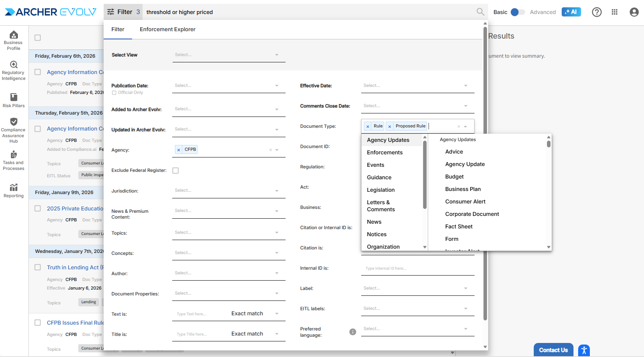Open Compliance Assurance Hub
The height and width of the screenshot is (357, 644).
point(14,130)
